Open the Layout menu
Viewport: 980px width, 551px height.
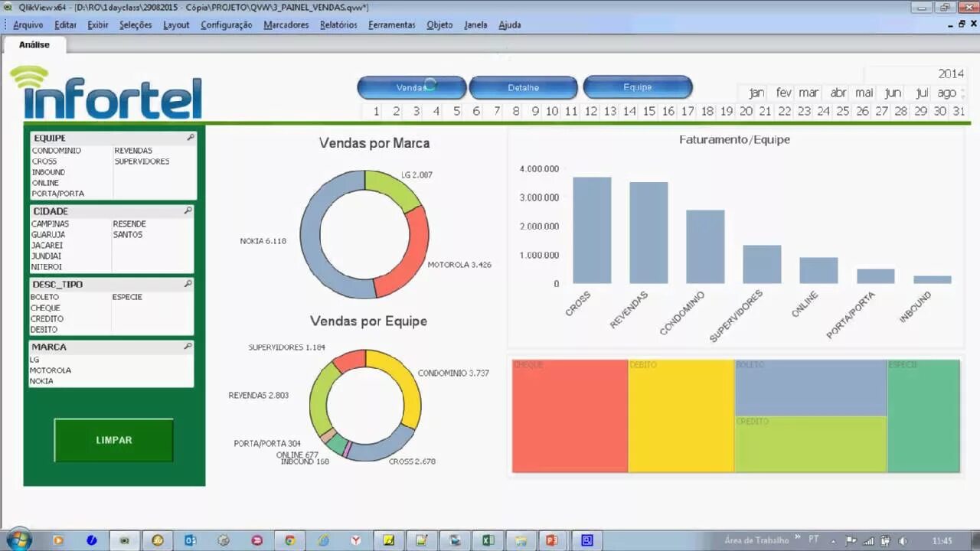click(176, 24)
